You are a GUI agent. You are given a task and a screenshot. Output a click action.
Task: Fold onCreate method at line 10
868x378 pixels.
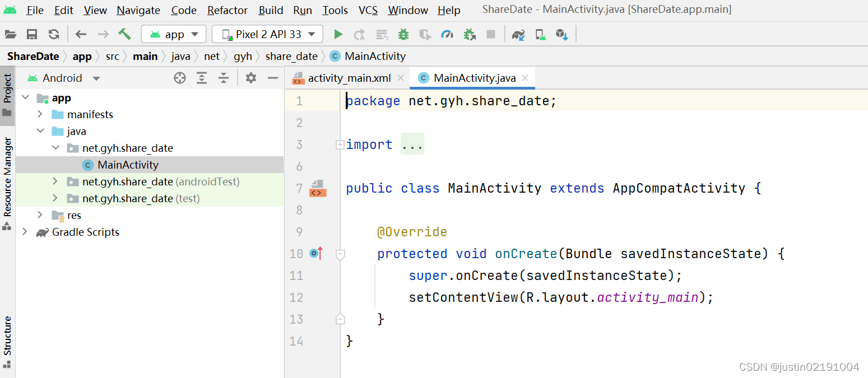point(340,254)
